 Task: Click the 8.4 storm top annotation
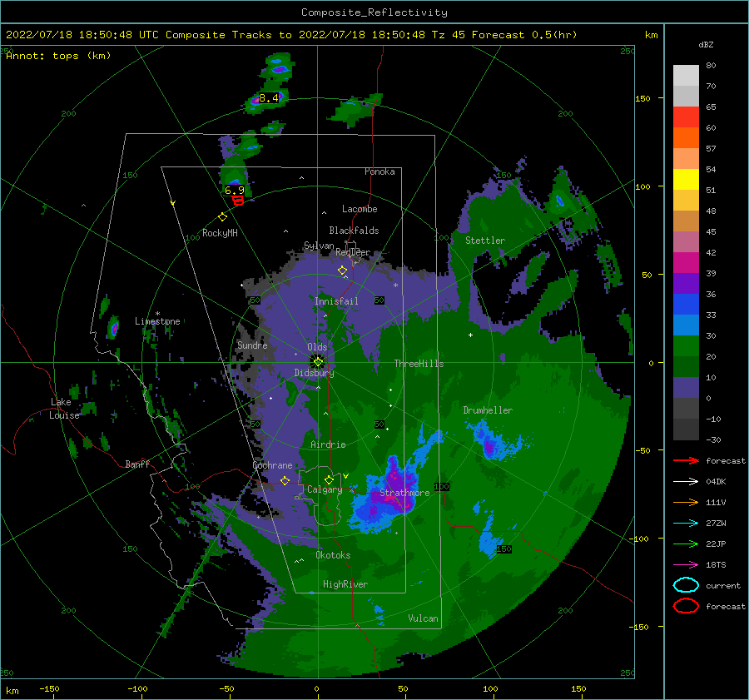[x=269, y=98]
